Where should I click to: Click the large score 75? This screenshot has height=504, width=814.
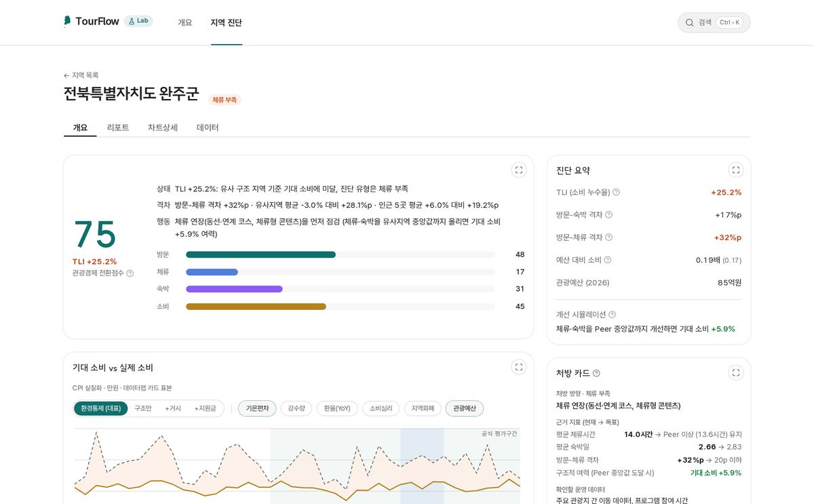point(95,235)
